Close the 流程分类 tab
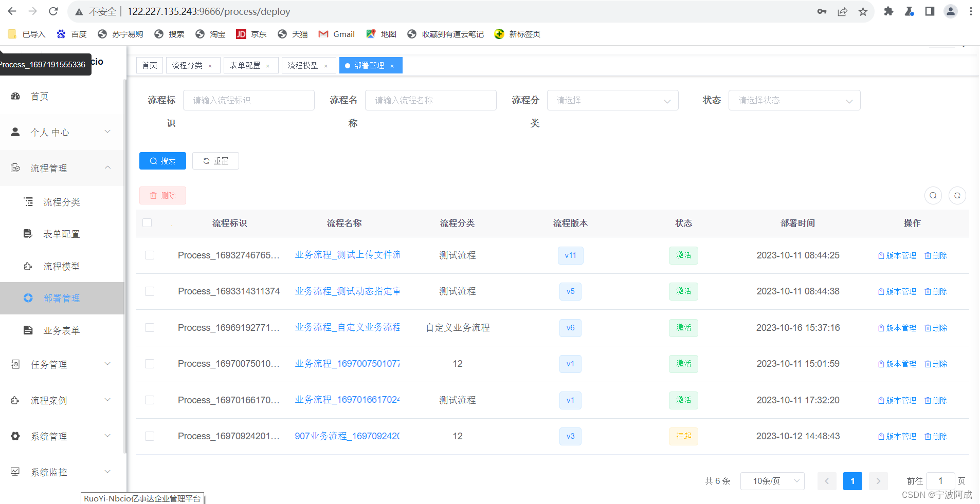 (210, 66)
